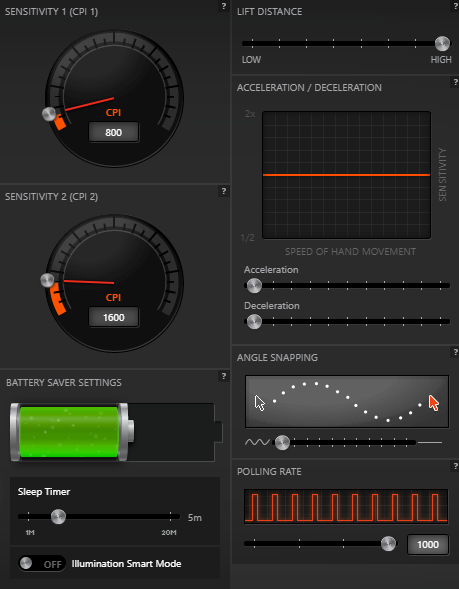Open help for Sensitivity 2 (CPI 2)
The image size is (459, 589).
(x=224, y=191)
